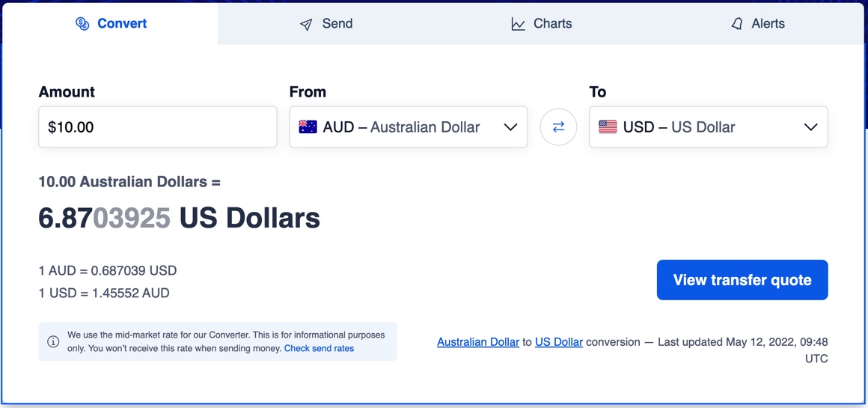Click the US flag icon
868x408 pixels.
point(608,127)
